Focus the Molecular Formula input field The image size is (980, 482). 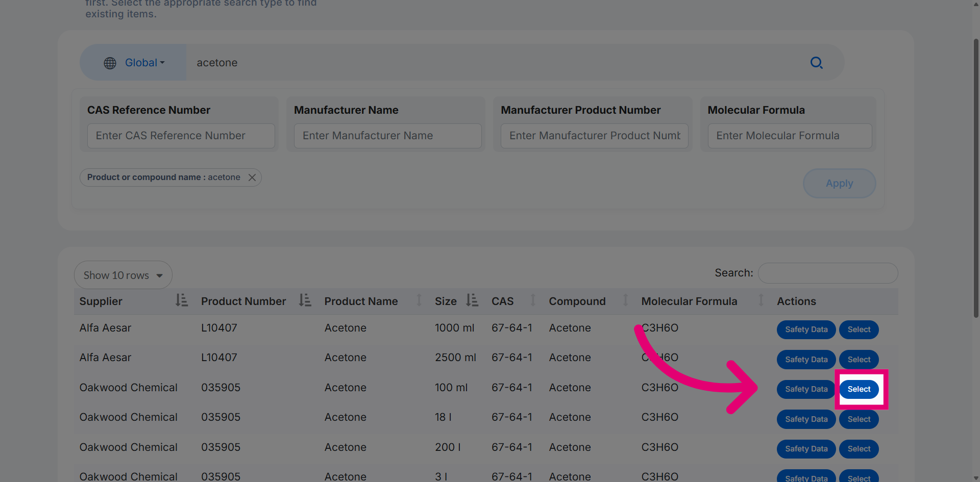[x=790, y=136]
